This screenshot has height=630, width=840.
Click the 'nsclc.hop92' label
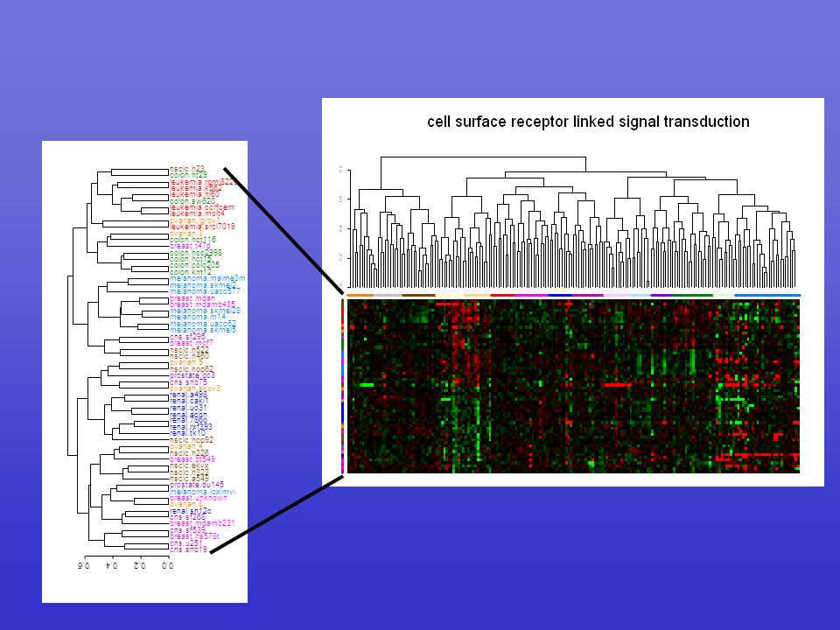[x=192, y=440]
